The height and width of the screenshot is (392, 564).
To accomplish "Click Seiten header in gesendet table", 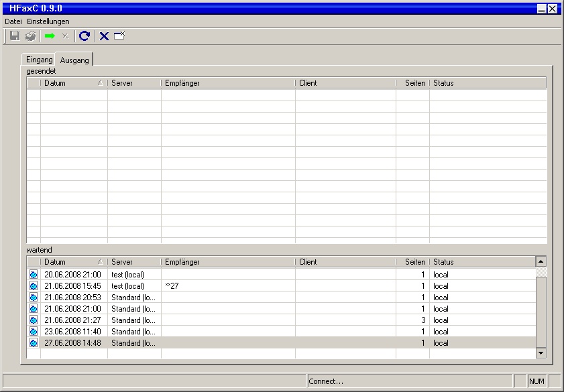I will point(412,83).
